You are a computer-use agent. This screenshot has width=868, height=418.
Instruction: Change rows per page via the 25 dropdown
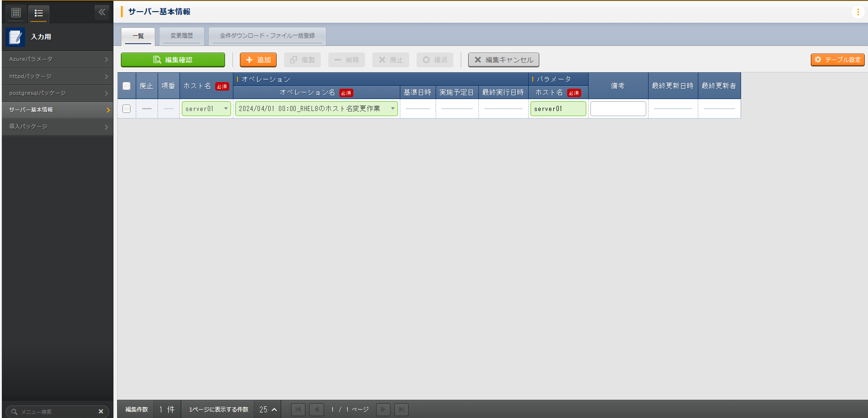(x=267, y=409)
